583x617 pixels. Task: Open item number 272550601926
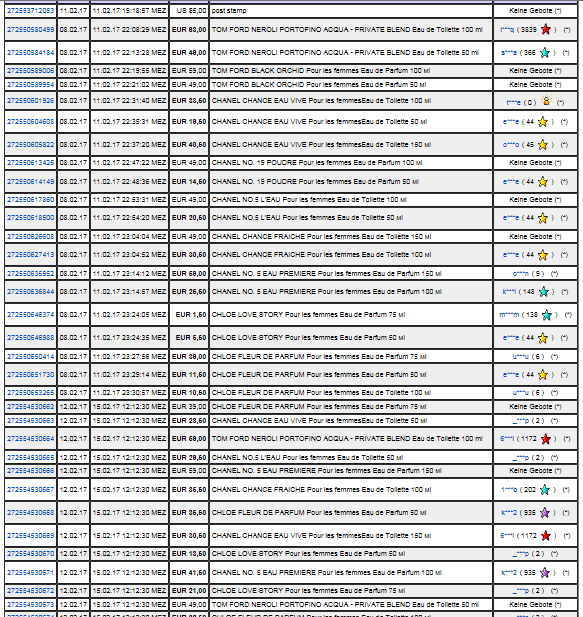pyautogui.click(x=31, y=101)
